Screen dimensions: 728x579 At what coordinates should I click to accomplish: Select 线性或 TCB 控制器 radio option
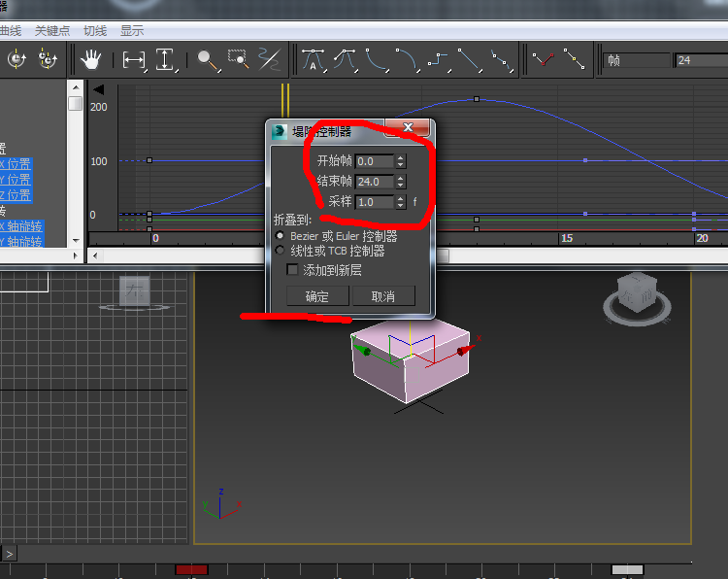click(x=280, y=251)
